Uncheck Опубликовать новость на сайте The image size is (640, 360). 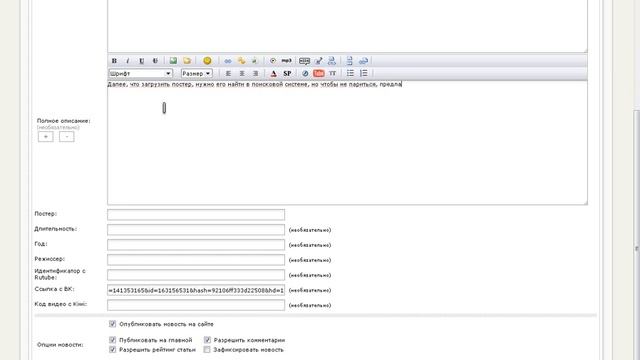point(113,324)
